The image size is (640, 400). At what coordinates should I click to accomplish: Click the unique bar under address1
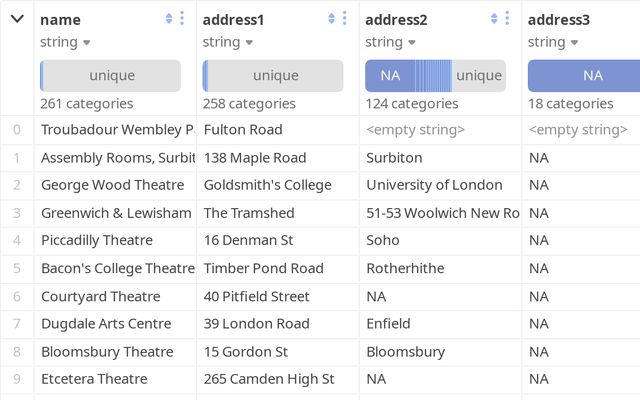pyautogui.click(x=274, y=76)
